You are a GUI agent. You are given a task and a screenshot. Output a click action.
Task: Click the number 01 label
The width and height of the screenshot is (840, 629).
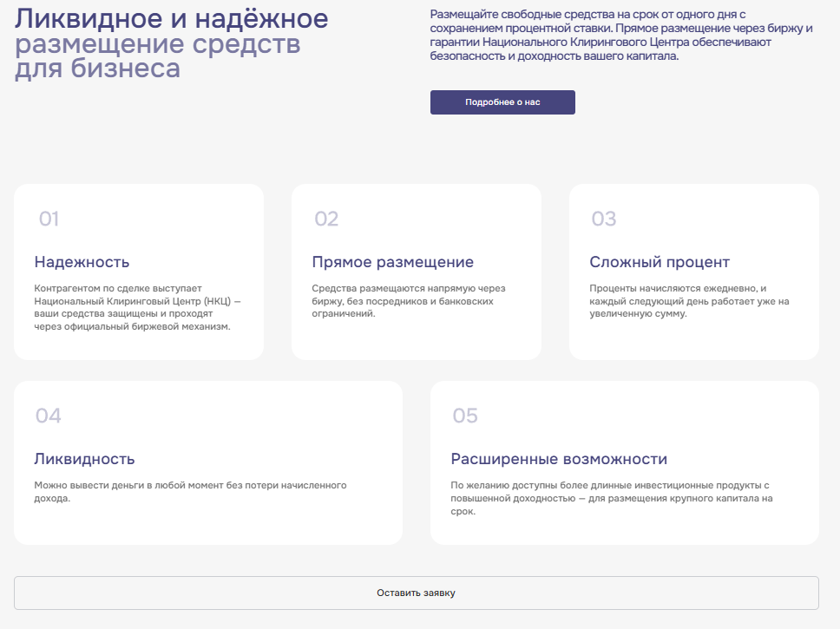pos(49,219)
